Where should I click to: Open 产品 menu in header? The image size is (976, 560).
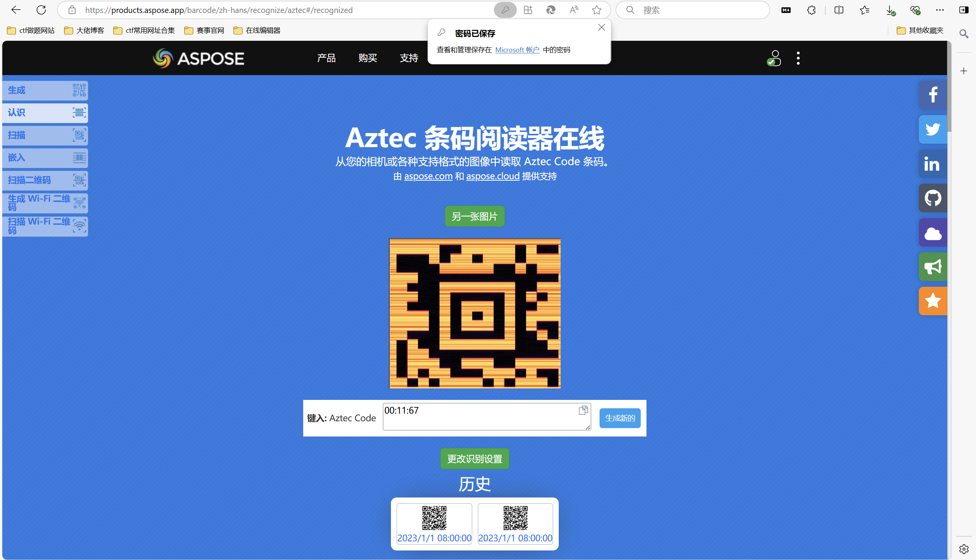pos(326,58)
